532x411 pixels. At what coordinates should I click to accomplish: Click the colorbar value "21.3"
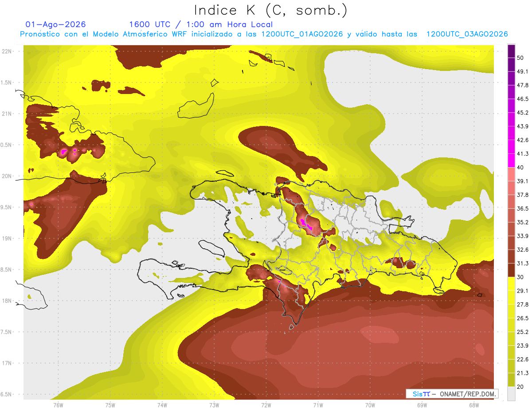523,373
